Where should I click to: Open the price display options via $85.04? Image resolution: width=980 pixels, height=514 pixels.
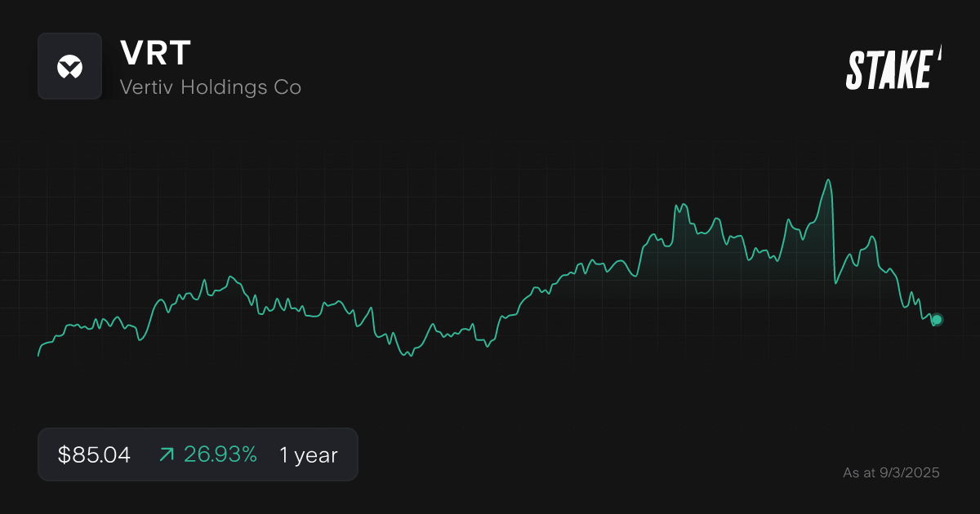(x=92, y=454)
